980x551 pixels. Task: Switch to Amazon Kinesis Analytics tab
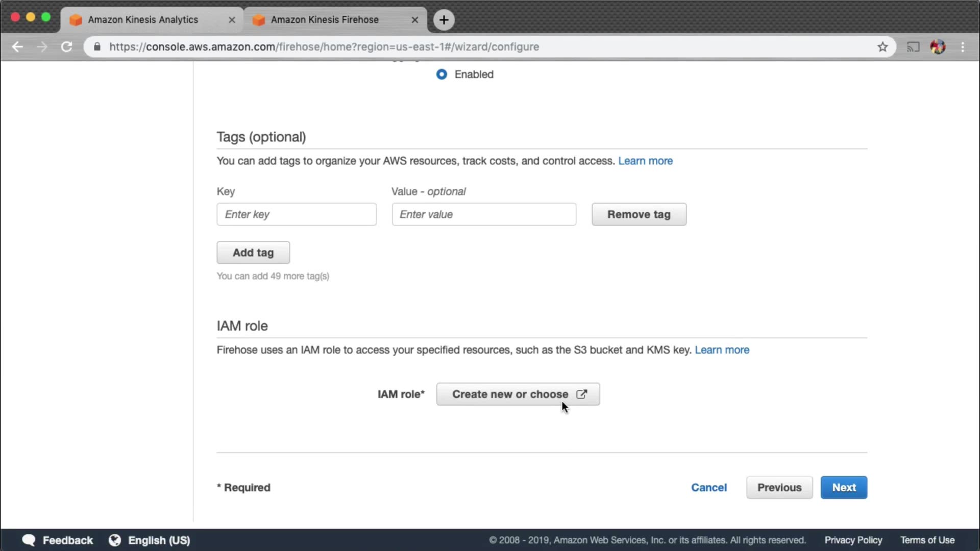143,20
